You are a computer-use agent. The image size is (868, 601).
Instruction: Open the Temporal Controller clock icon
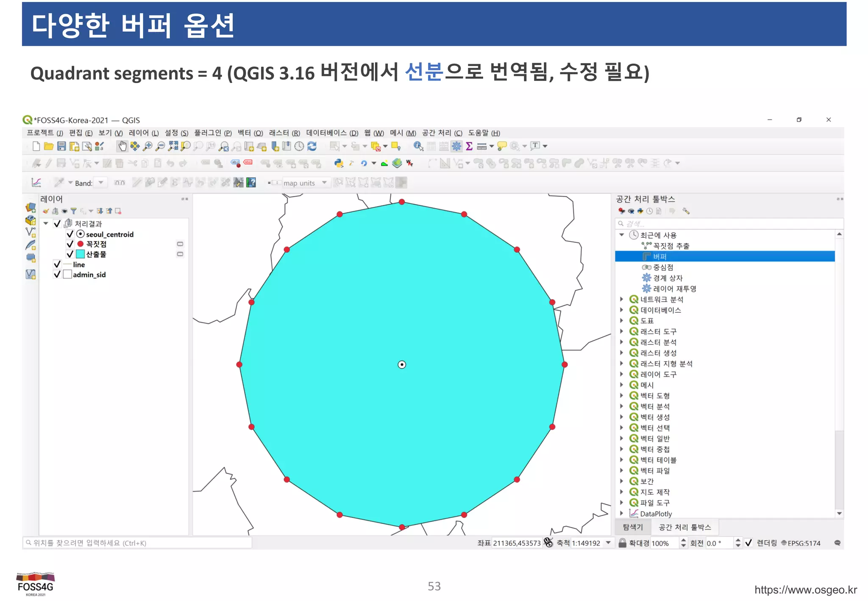[299, 146]
